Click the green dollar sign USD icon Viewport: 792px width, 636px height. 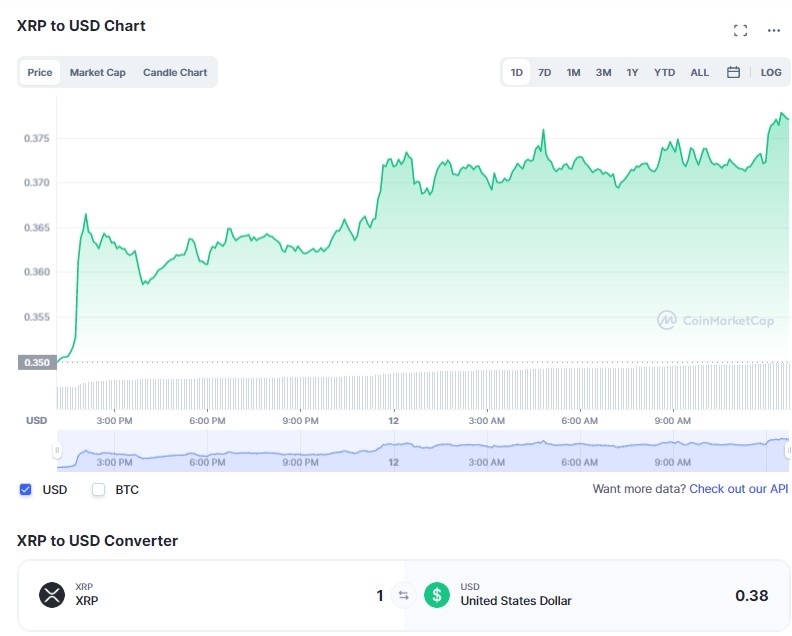(436, 595)
